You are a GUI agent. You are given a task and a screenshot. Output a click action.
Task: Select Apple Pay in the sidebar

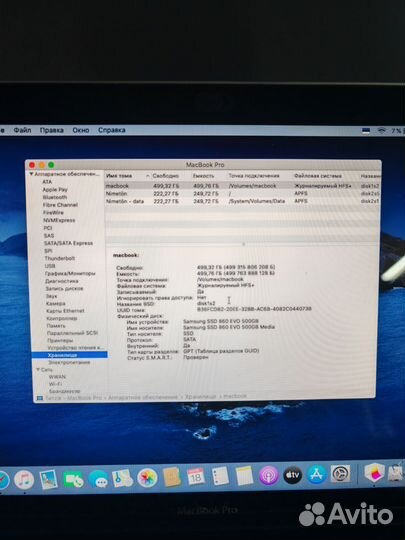click(55, 189)
